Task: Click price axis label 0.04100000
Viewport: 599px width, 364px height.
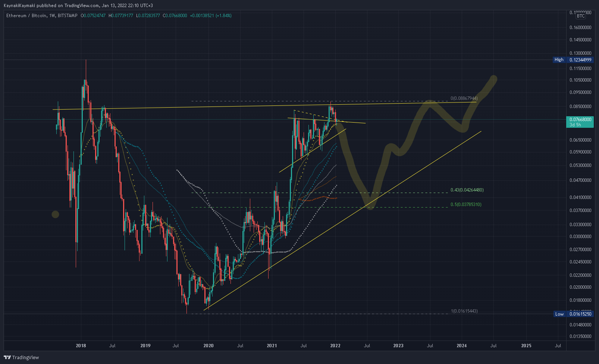Action: [x=580, y=197]
